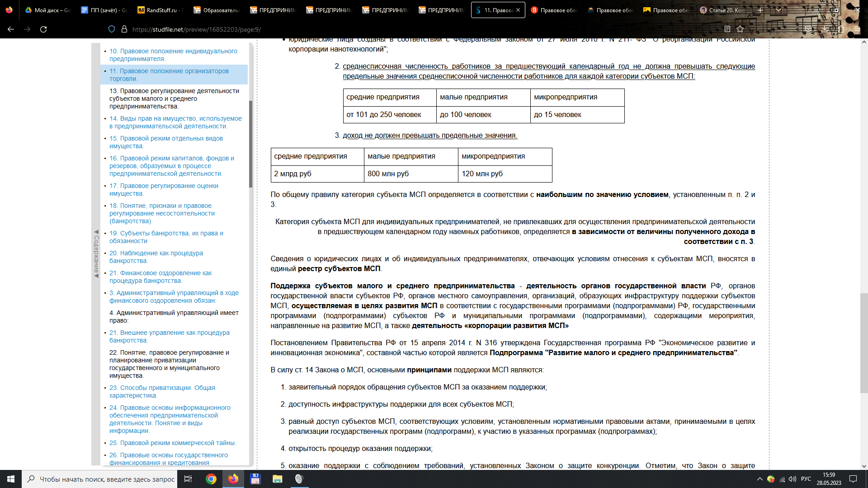Screen dimensions: 868x488
Task: Open Task View on taskbar
Action: [188, 479]
